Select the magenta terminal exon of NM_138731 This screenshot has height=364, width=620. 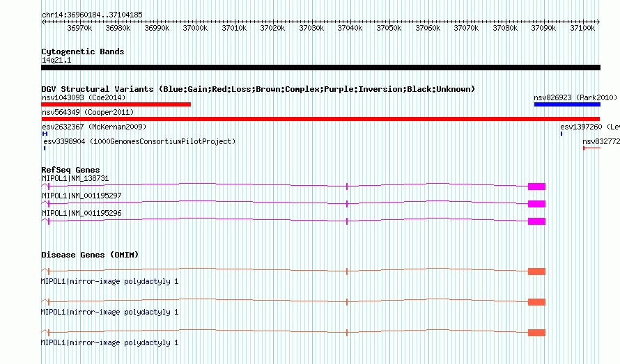[x=536, y=187]
